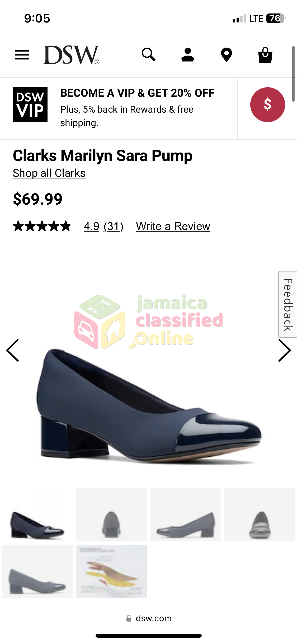297x644 pixels.
Task: Select the top-down shoe view thumbnail
Action: [260, 515]
